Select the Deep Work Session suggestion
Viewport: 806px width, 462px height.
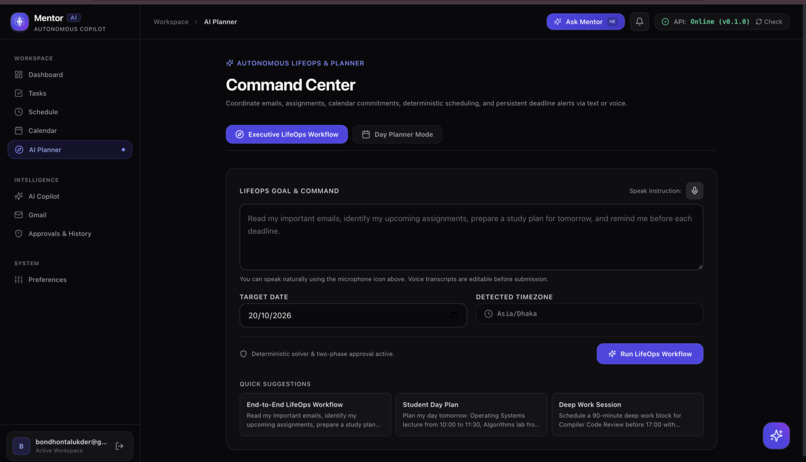[x=627, y=414]
